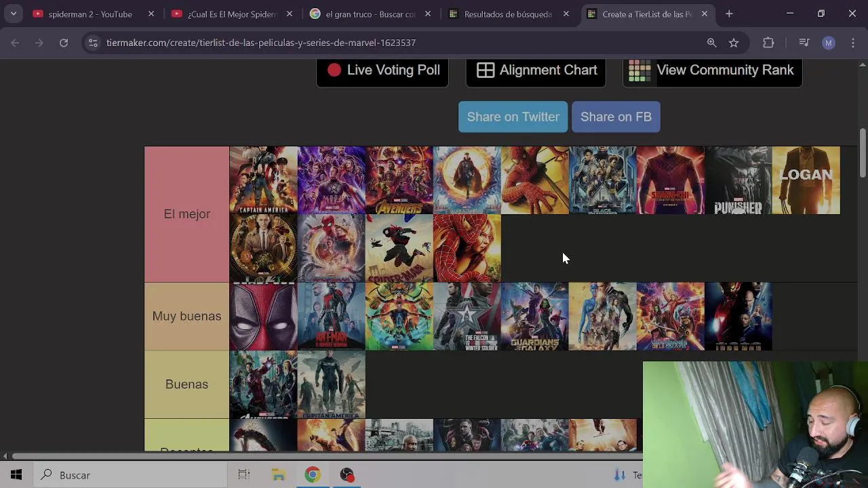The width and height of the screenshot is (868, 488).
Task: Open the zoom magnifier in address bar
Action: 711,43
